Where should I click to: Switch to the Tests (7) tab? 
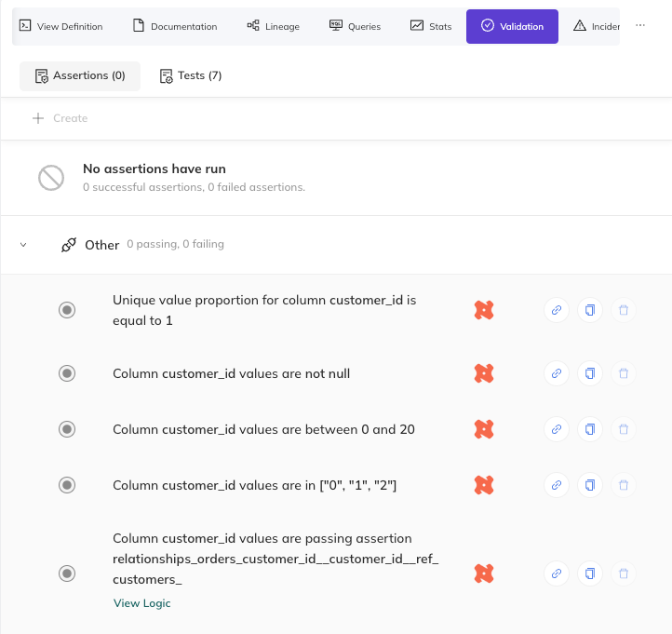pyautogui.click(x=191, y=75)
